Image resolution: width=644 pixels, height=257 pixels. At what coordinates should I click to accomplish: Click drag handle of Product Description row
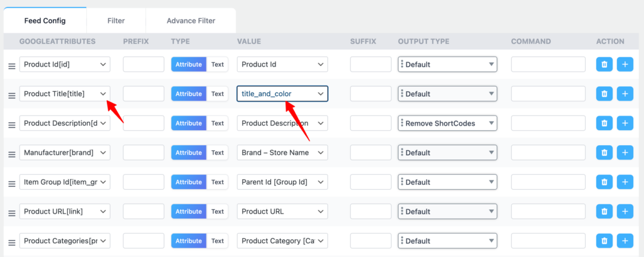pos(11,125)
